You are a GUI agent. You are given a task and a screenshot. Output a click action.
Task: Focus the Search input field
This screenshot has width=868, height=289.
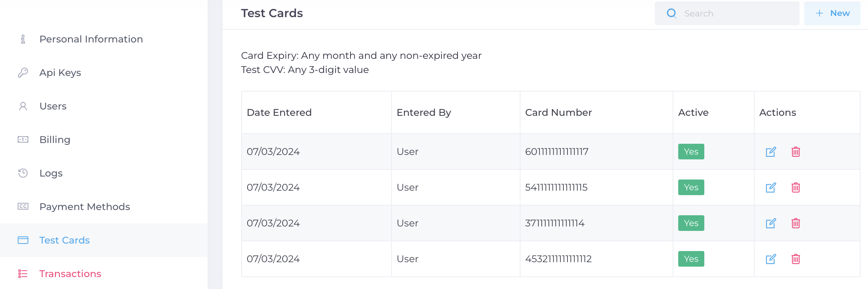[x=727, y=13]
